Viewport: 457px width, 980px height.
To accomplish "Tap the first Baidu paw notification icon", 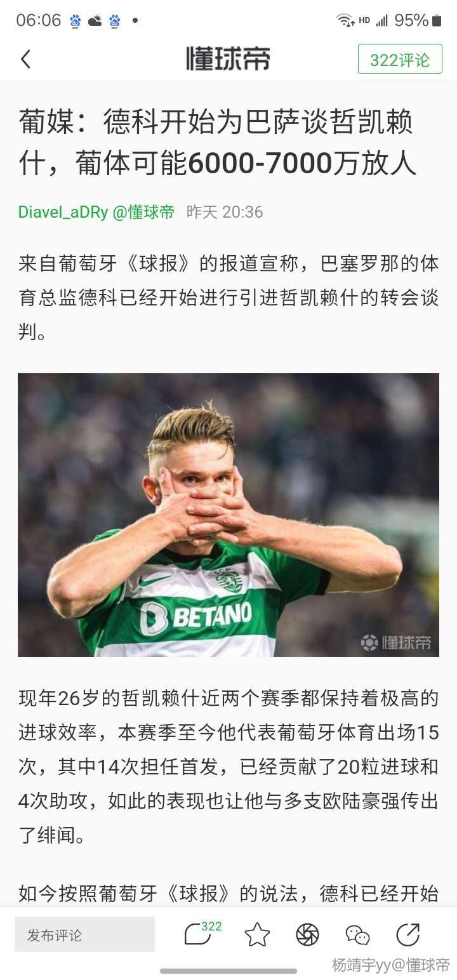I will tap(76, 20).
